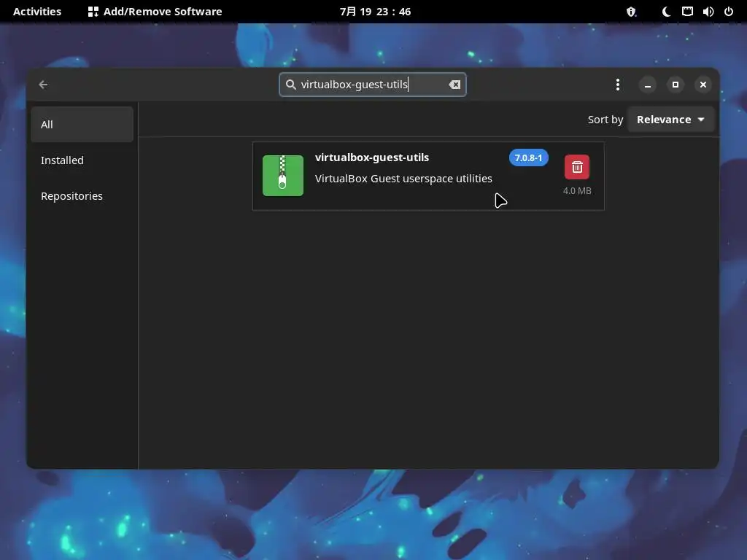Minimize the Add/Remove Software window
Screen dimensions: 747x560
click(648, 85)
